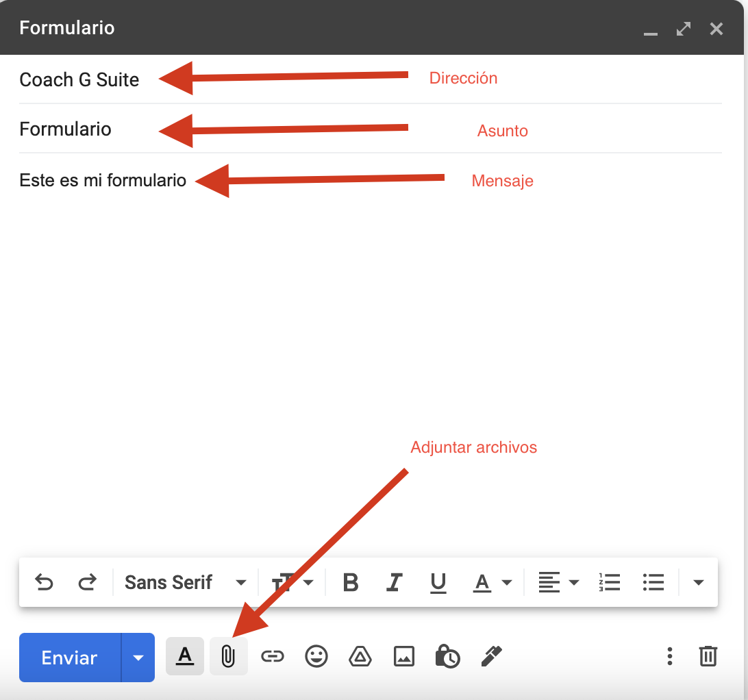The width and height of the screenshot is (748, 700).
Task: Open the Sans Serif font dropdown
Action: tap(186, 582)
